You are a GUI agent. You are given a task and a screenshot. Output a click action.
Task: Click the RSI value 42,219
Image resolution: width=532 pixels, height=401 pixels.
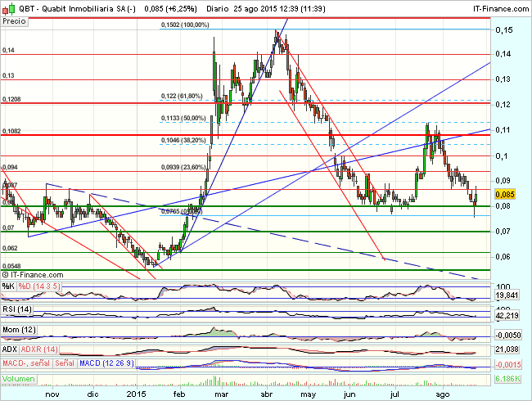click(507, 316)
